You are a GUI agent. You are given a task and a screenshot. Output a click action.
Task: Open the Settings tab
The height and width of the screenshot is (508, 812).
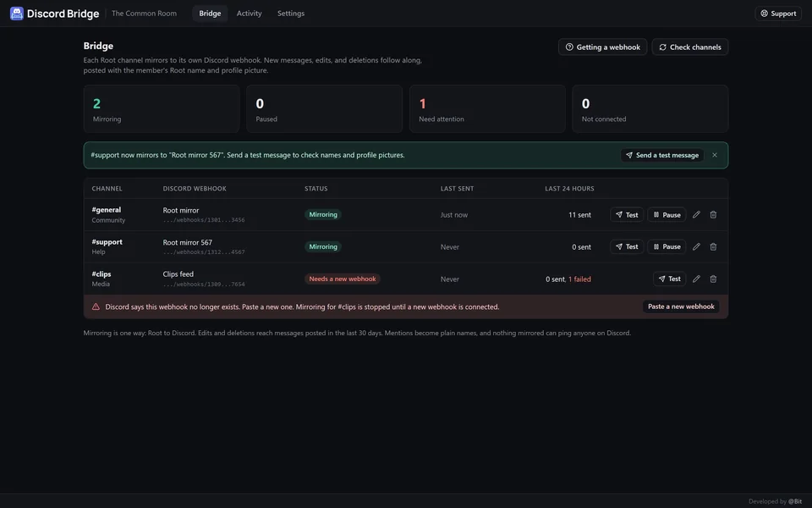(x=290, y=14)
